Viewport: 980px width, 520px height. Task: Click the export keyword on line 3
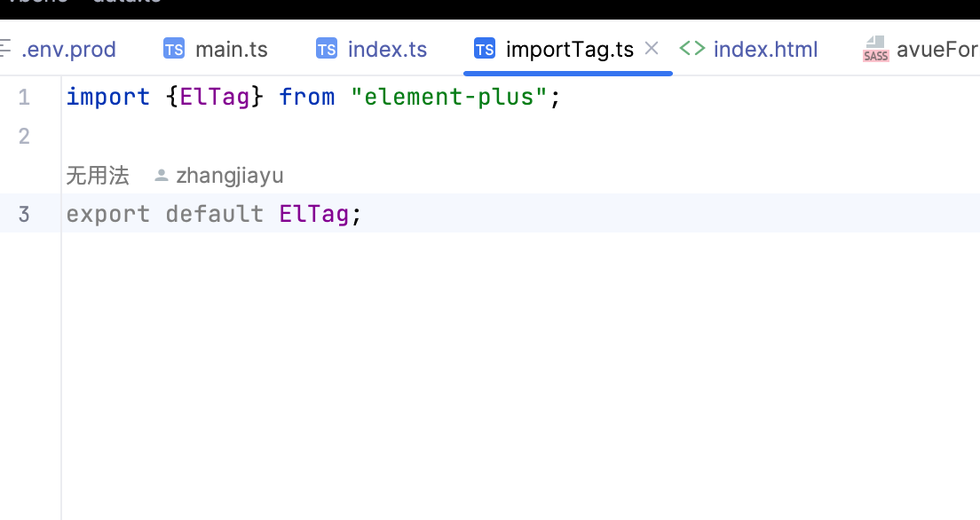click(107, 215)
